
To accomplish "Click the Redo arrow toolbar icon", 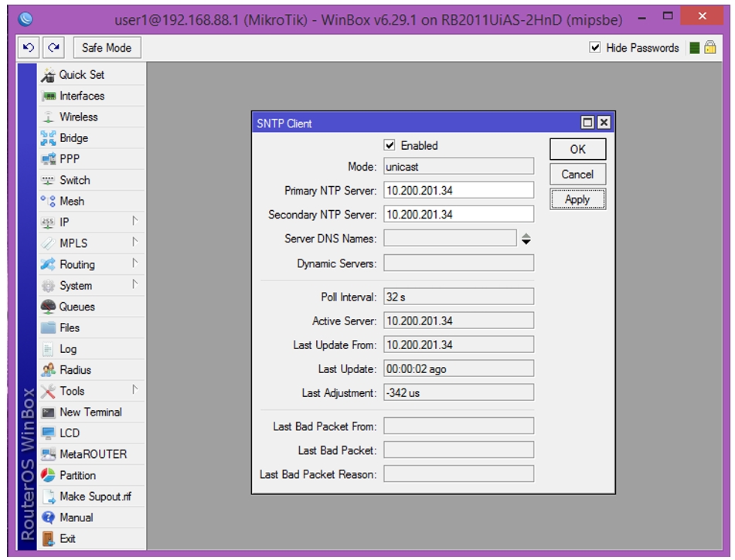I will point(54,47).
